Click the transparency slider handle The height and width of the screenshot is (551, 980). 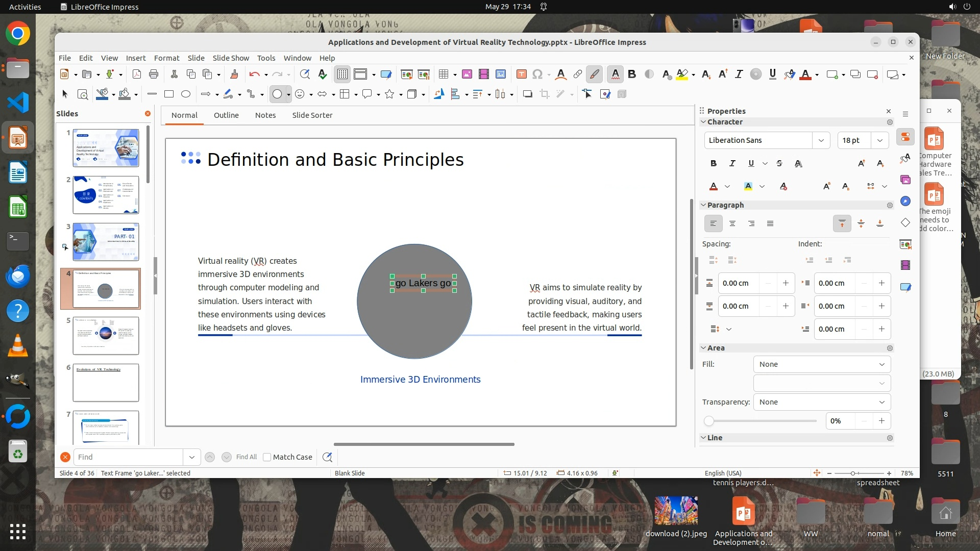[x=708, y=421]
